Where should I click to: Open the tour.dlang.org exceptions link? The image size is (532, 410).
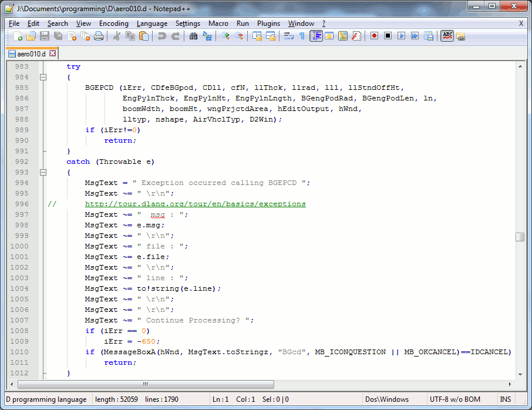(195, 204)
